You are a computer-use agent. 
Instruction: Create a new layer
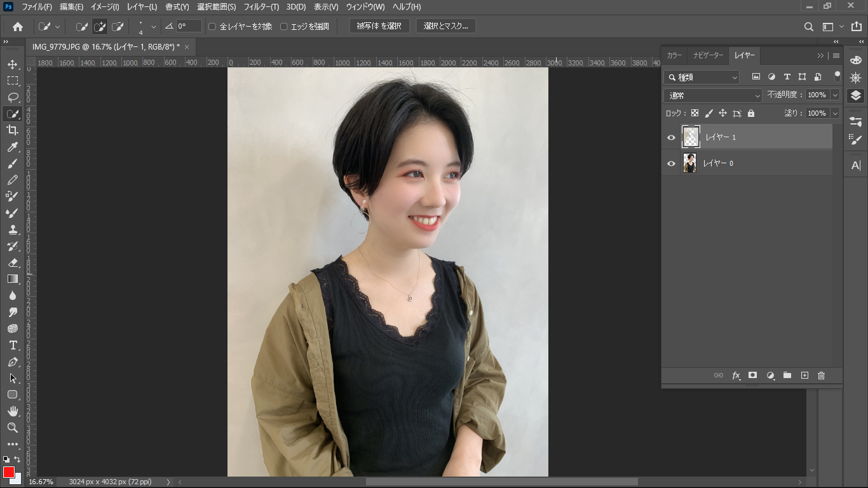click(x=804, y=376)
